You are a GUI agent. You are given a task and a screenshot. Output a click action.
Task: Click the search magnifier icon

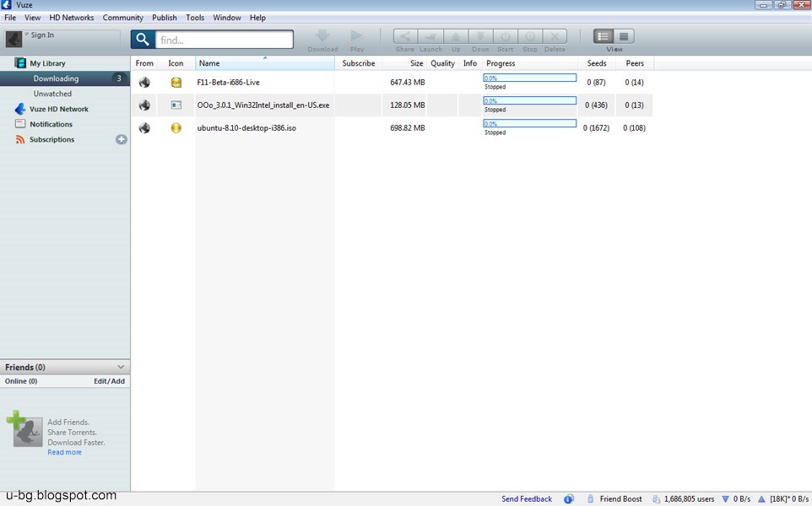[x=143, y=40]
